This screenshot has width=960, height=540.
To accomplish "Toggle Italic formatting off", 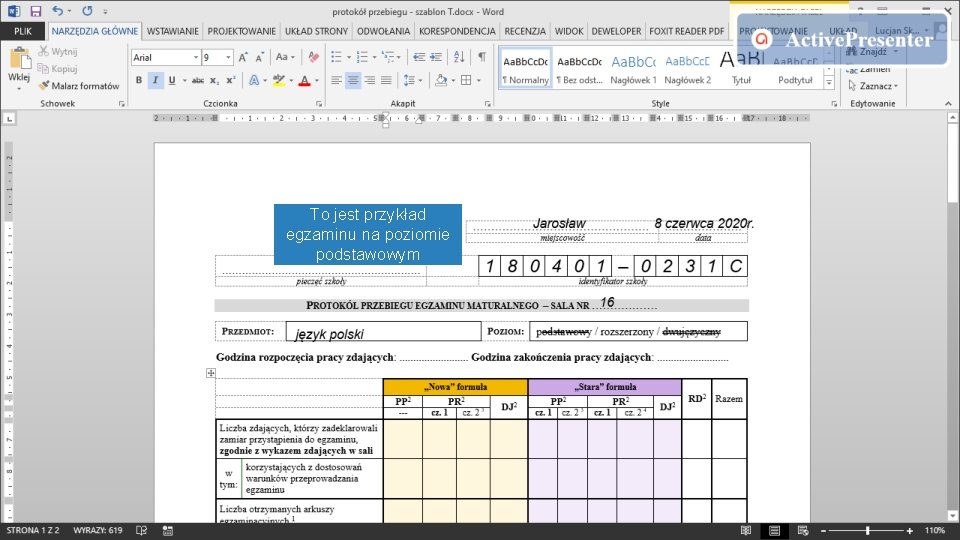I will (x=156, y=80).
